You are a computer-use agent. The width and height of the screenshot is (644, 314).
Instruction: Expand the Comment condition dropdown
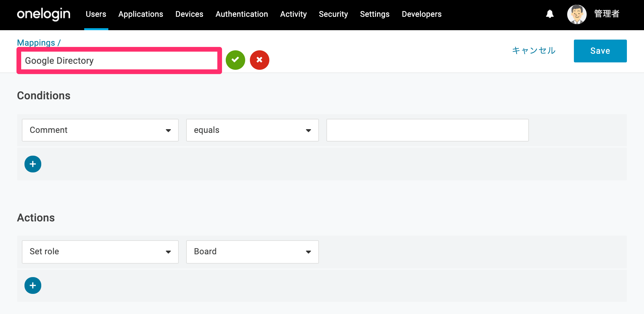(x=100, y=130)
